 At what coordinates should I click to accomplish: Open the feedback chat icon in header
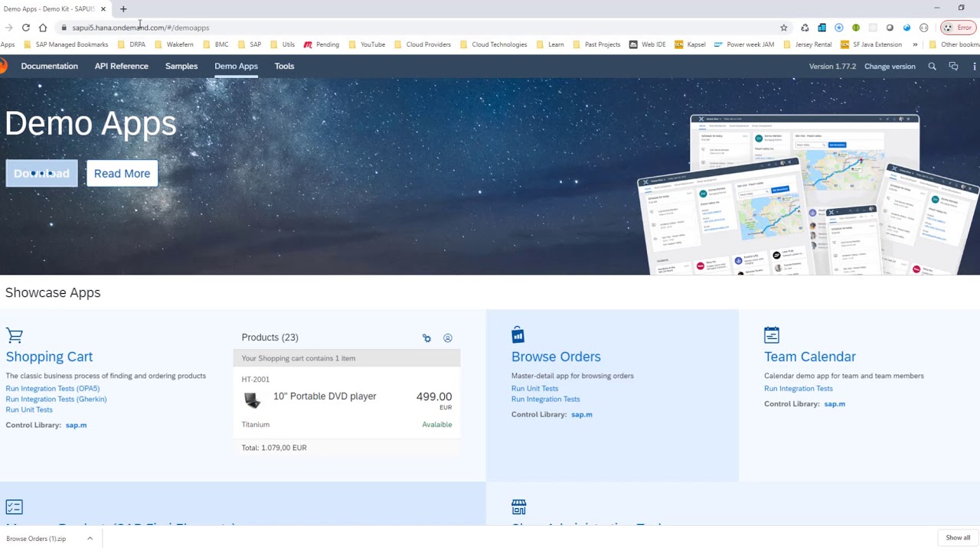(953, 67)
